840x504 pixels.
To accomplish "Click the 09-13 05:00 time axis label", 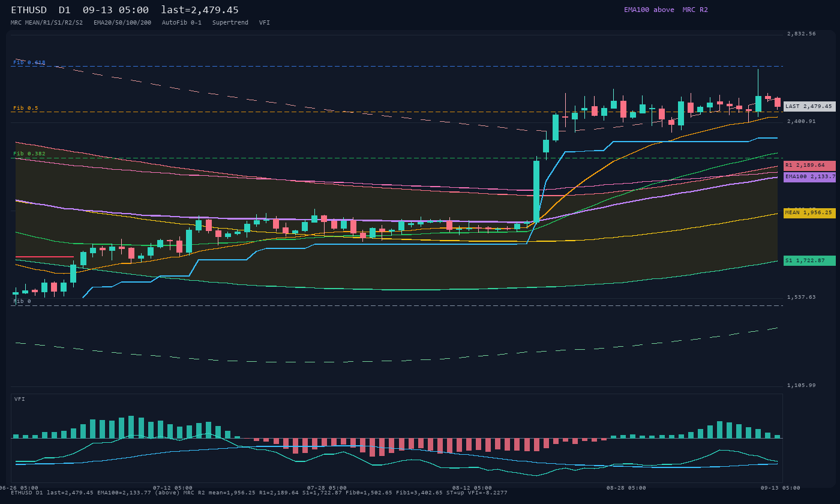I will coord(780,488).
